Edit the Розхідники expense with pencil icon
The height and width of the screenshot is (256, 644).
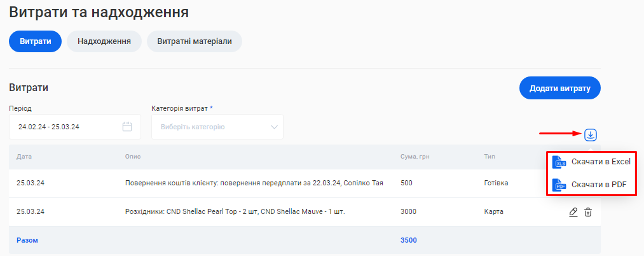click(x=573, y=212)
